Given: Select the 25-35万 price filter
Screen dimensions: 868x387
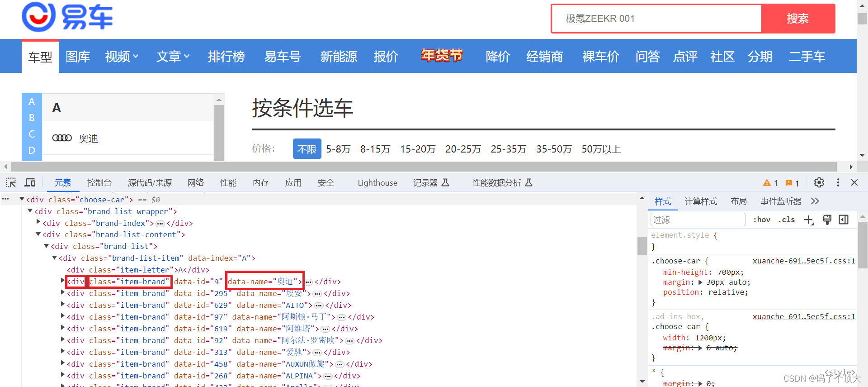Looking at the screenshot, I should 509,149.
